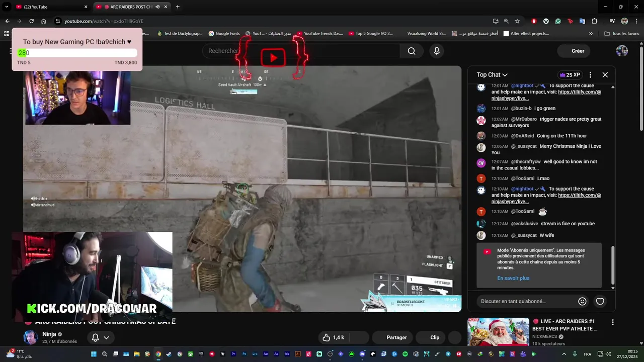Open the Ninja channel name link

pos(49,334)
